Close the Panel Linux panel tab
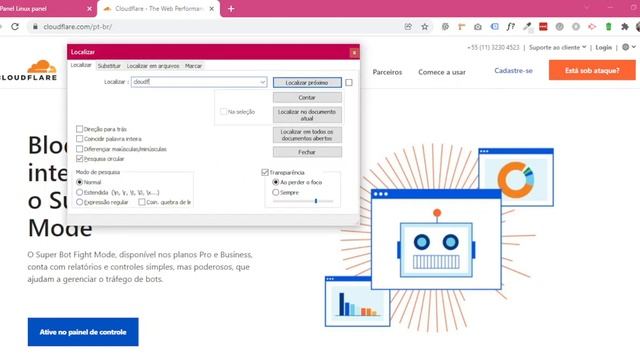Image resolution: width=640 pixels, height=360 pixels. (89, 9)
